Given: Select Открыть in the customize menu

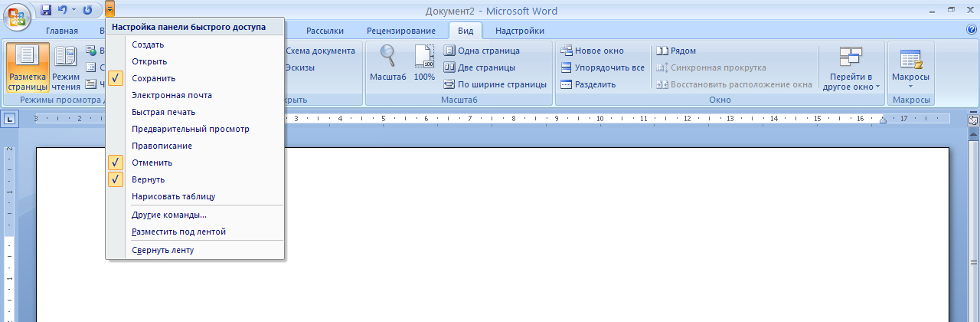Looking at the screenshot, I should click(x=195, y=61).
